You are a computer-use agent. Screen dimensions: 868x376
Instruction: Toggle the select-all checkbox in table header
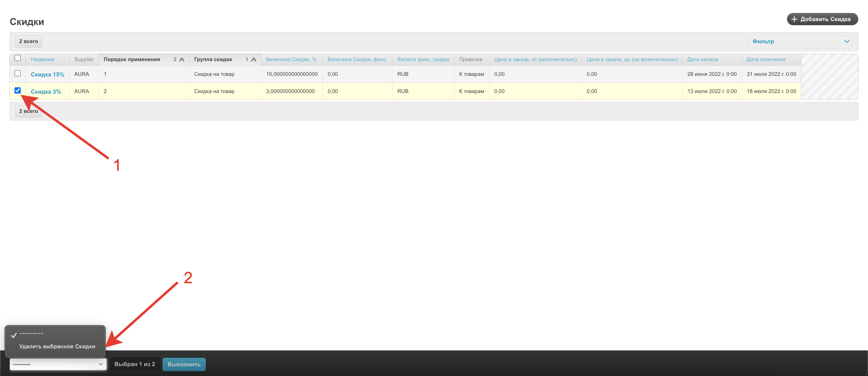18,58
